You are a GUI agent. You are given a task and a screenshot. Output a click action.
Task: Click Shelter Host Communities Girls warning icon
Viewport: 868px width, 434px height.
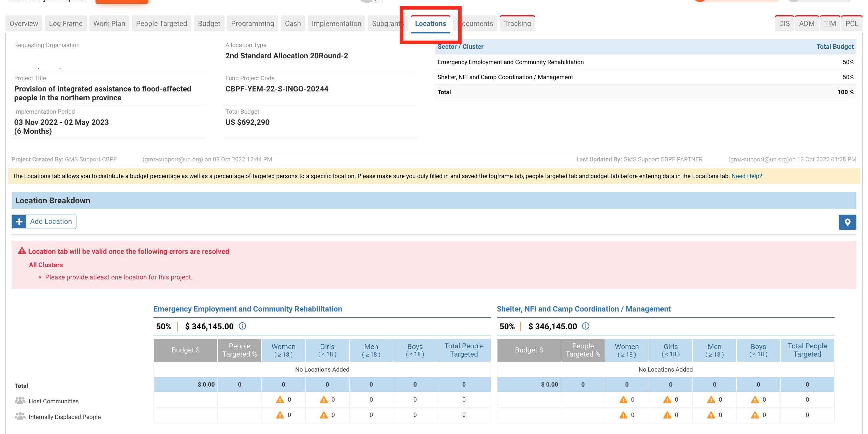coord(667,400)
